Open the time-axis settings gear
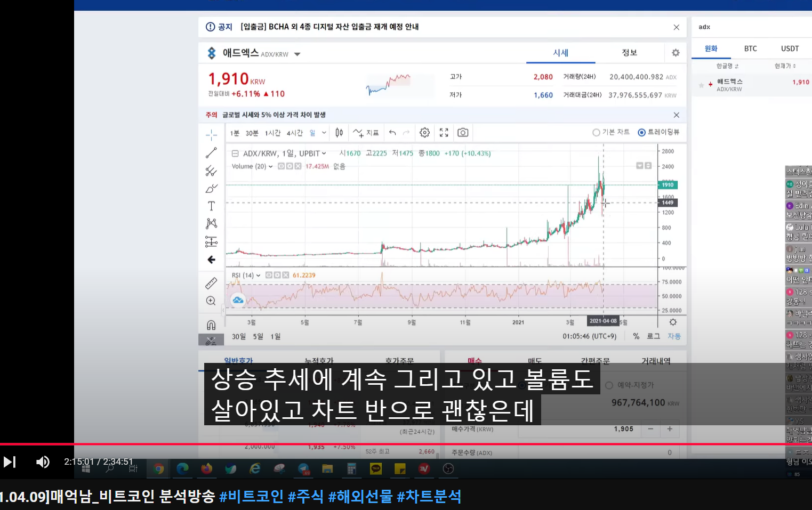 (673, 322)
